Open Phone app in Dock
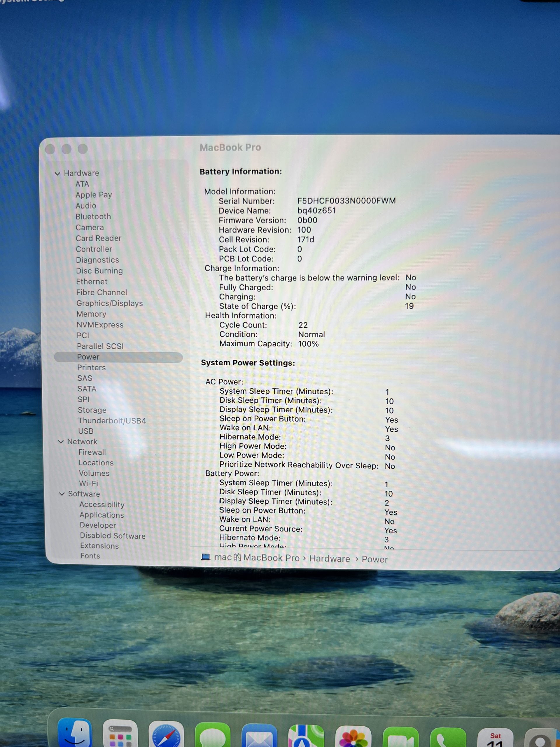The height and width of the screenshot is (747, 560). pos(448,738)
